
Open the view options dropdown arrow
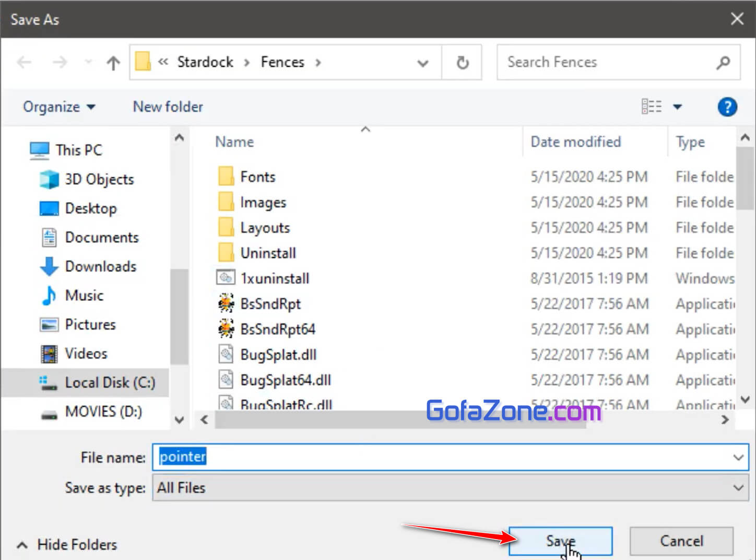click(678, 107)
